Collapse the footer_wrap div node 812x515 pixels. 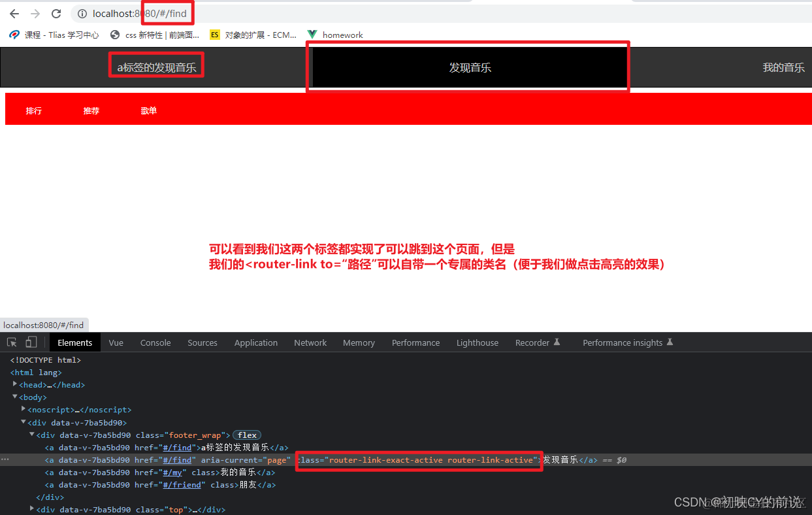[x=32, y=435]
